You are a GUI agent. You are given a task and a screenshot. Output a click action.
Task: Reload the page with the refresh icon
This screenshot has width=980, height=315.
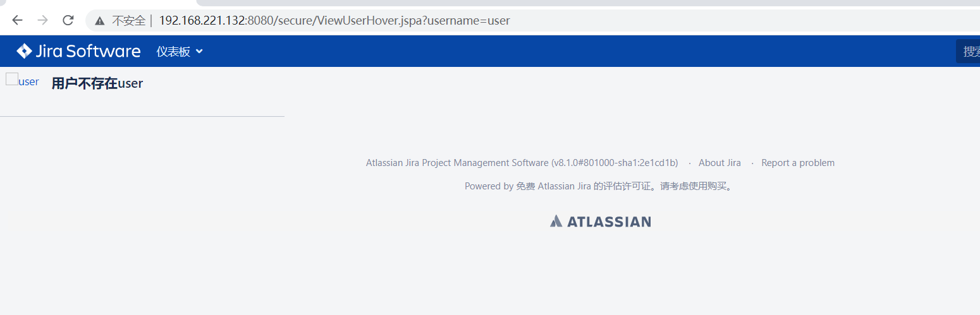point(68,20)
